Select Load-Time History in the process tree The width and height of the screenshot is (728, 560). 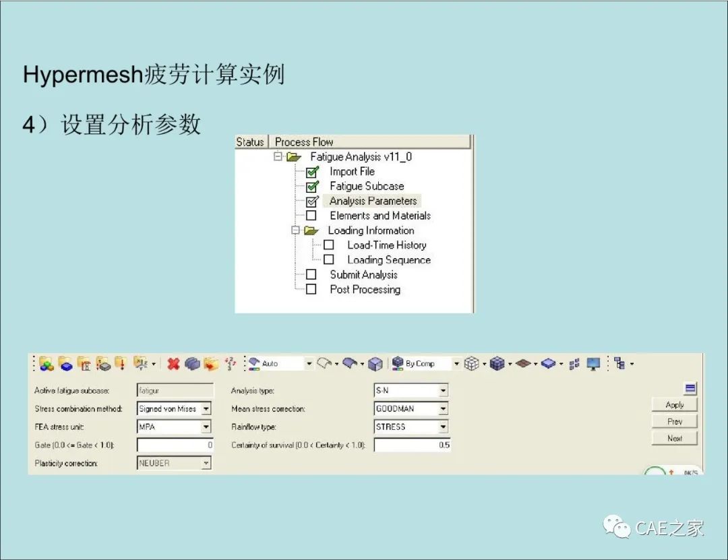coord(387,245)
